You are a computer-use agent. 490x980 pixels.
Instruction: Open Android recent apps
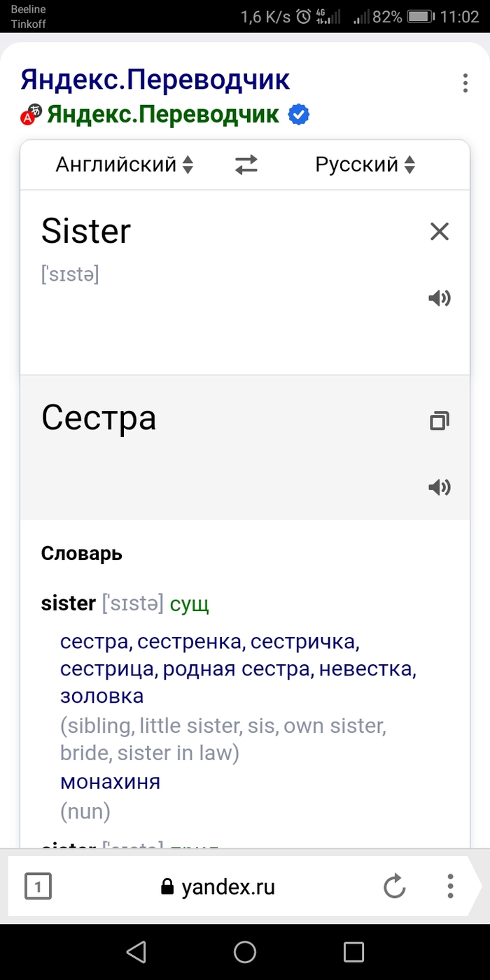point(353,951)
